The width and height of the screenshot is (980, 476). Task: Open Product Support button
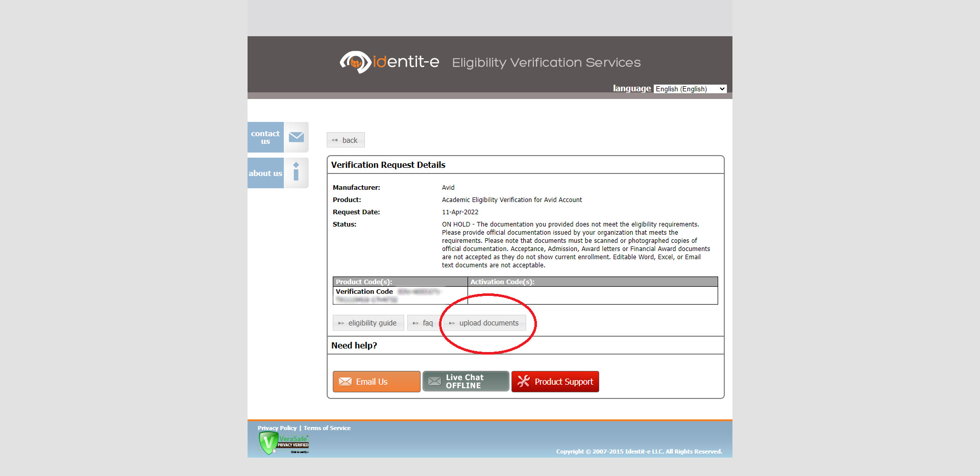[555, 382]
